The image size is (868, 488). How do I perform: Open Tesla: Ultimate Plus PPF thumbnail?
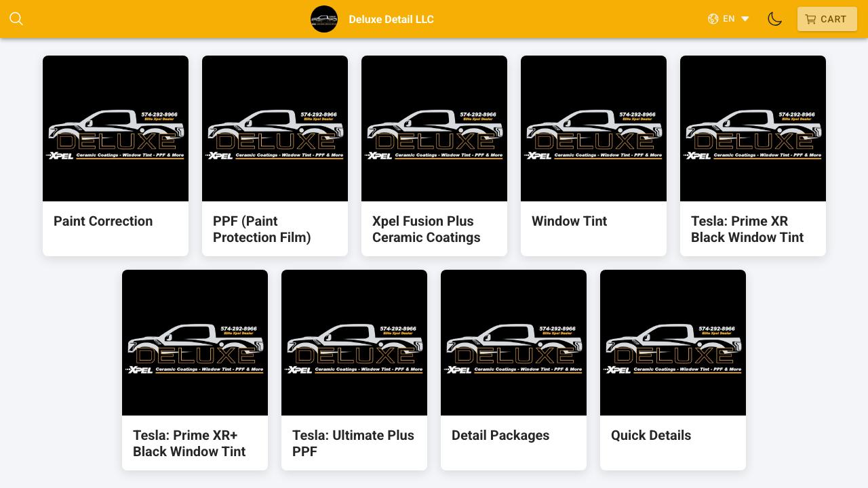[354, 343]
